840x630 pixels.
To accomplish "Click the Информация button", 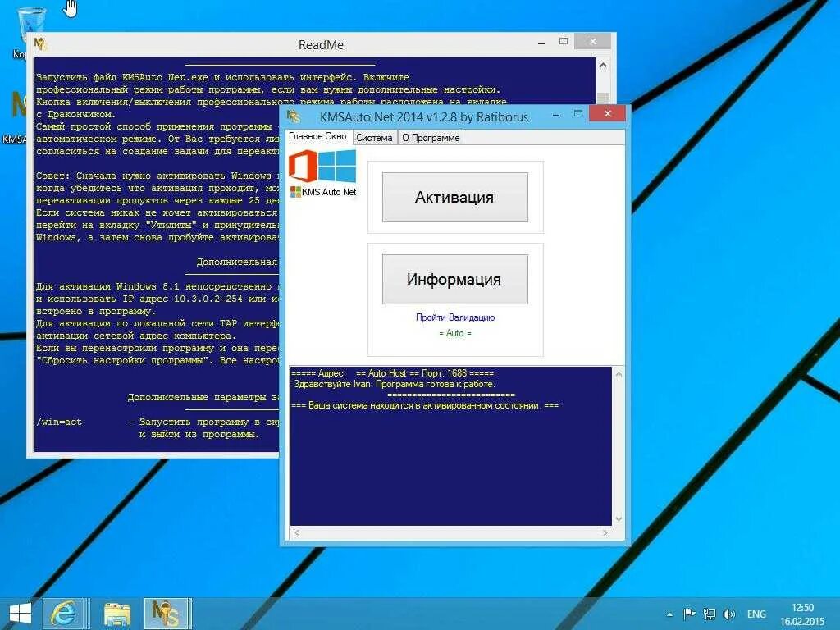I will [454, 279].
